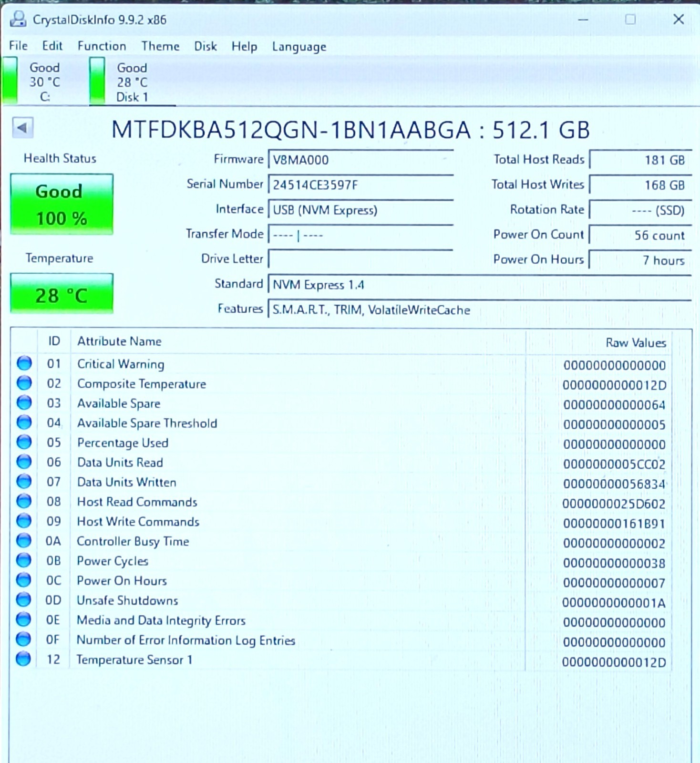The height and width of the screenshot is (763, 700).
Task: Click the blue status icon for Power On Hours row
Action: [23, 580]
